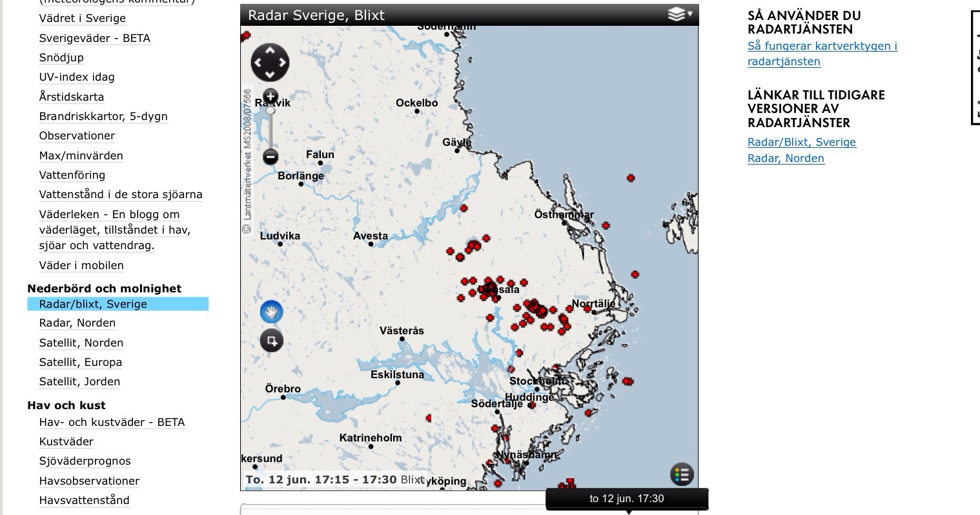Image resolution: width=980 pixels, height=515 pixels.
Task: Select highlighted Radar/blixt, Sverige item
Action: [93, 304]
